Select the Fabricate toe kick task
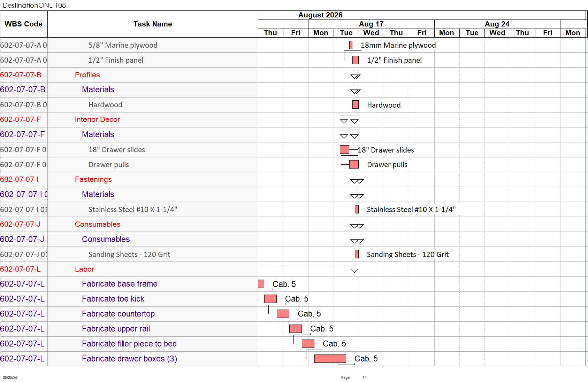 tap(113, 299)
